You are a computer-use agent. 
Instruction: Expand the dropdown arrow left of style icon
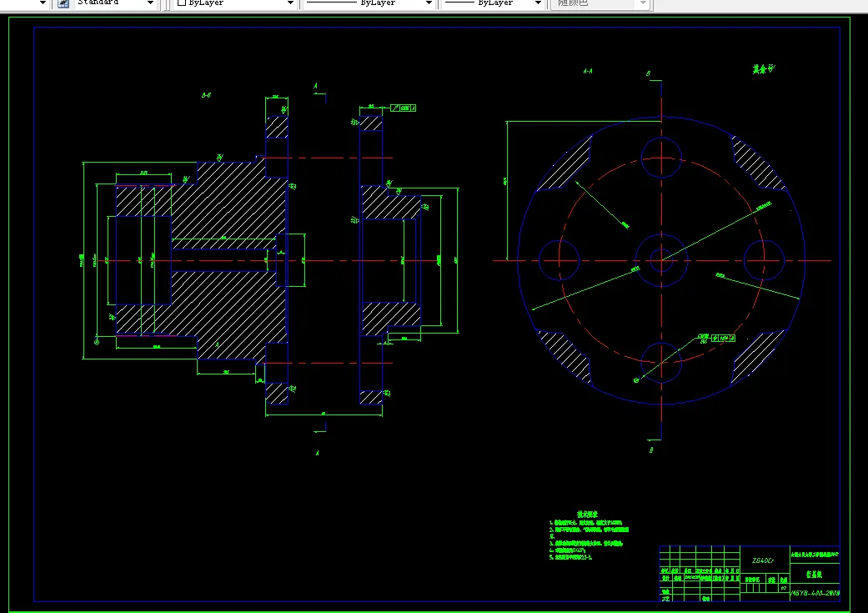[x=43, y=3]
